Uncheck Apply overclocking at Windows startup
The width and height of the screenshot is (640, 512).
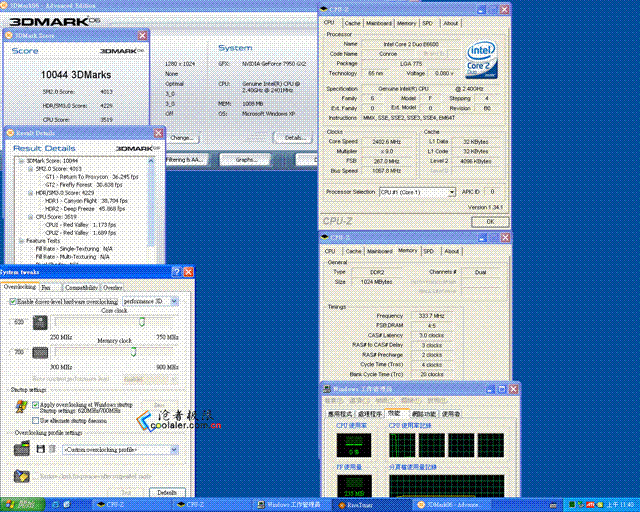(x=36, y=405)
